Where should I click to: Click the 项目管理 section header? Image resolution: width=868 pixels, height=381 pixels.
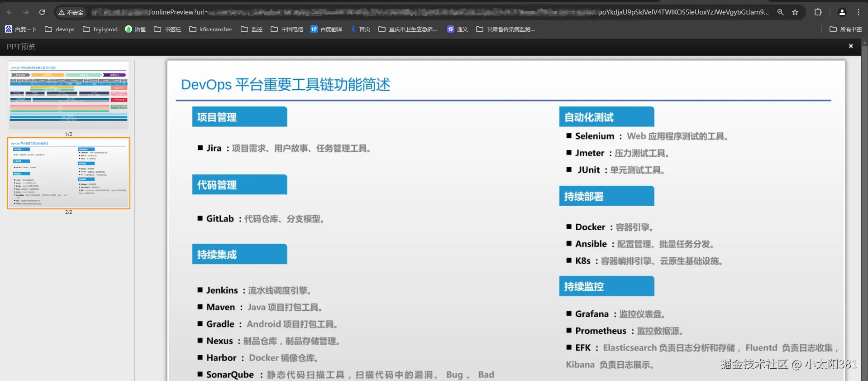pos(239,117)
